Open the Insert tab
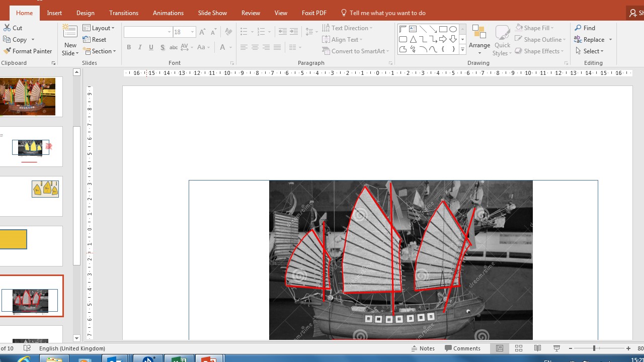The width and height of the screenshot is (644, 362). [54, 13]
